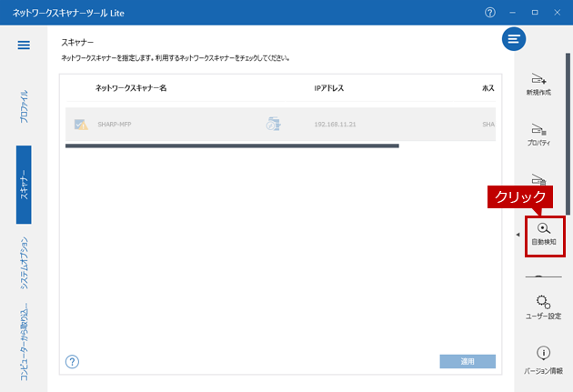Open ユーザー設定 gear settings
The height and width of the screenshot is (392, 573).
543,307
